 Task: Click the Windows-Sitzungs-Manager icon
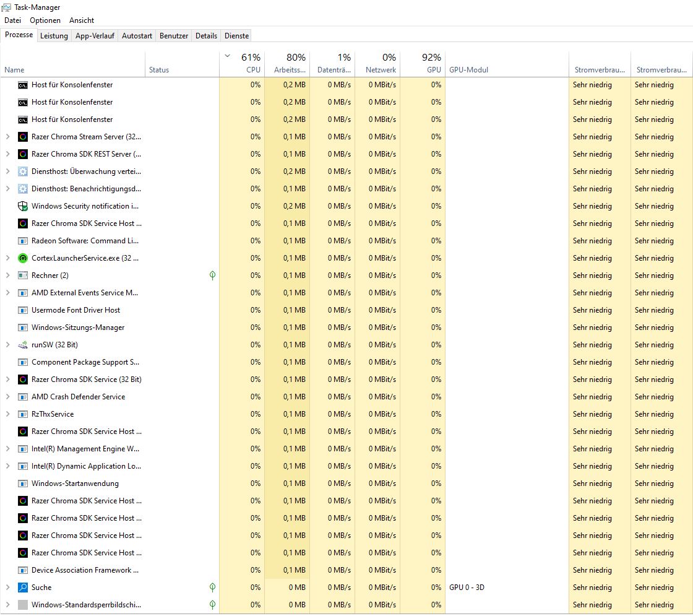pyautogui.click(x=23, y=328)
